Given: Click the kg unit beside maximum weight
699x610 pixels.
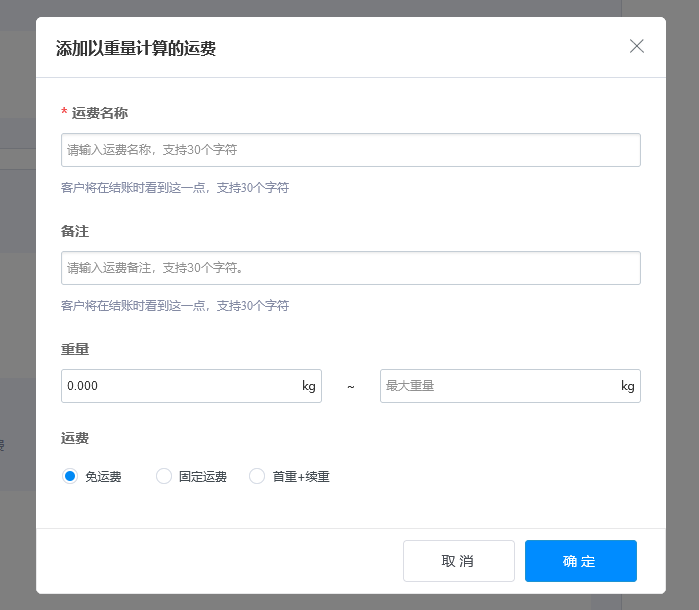Looking at the screenshot, I should coord(627,386).
